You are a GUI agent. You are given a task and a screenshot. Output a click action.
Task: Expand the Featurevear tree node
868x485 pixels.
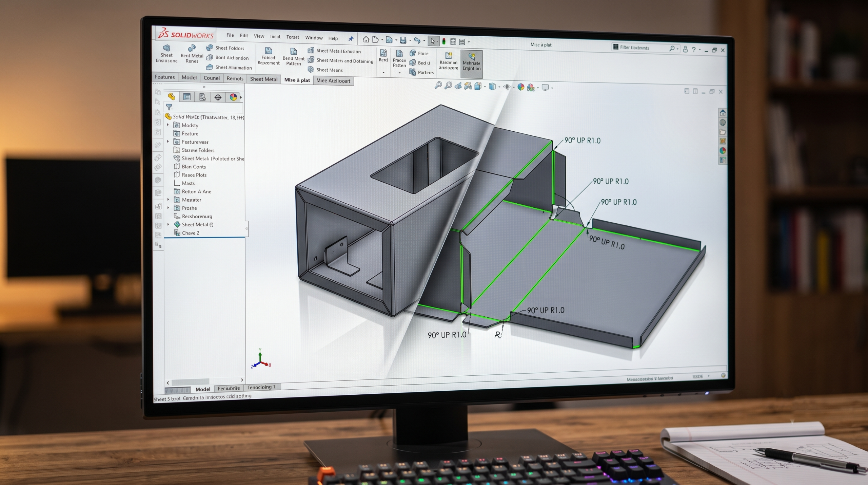click(x=168, y=142)
